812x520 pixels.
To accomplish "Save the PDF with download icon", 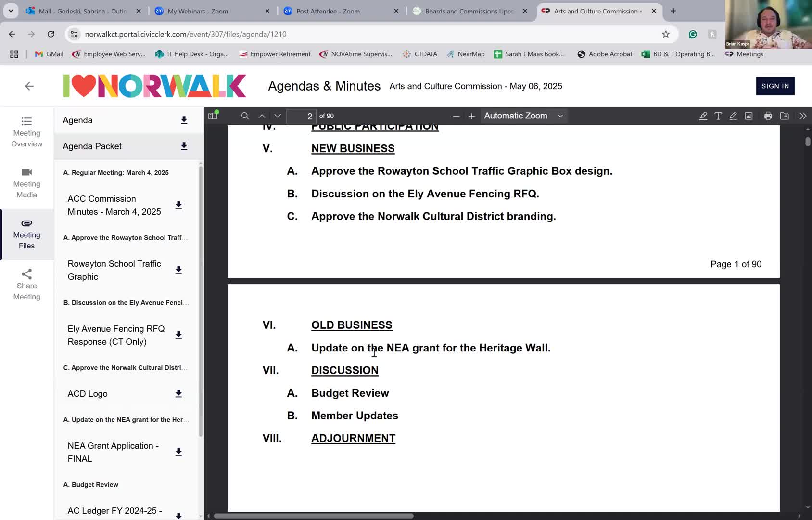I will [x=784, y=116].
